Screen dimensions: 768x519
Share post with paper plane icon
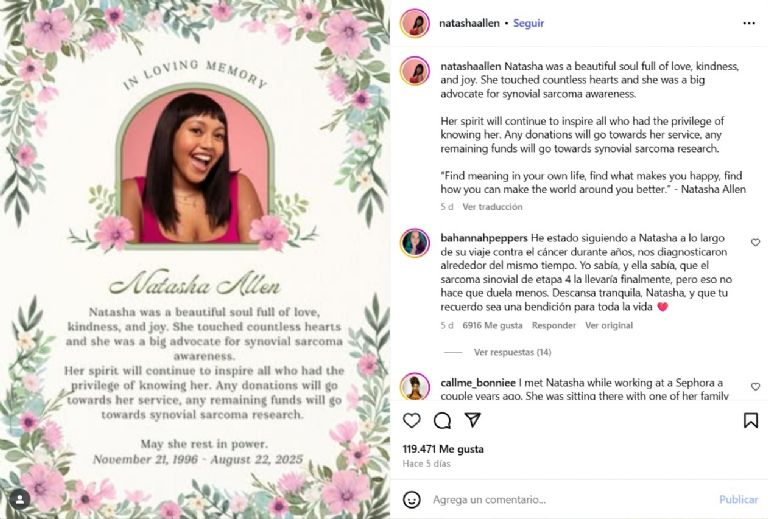coord(473,420)
